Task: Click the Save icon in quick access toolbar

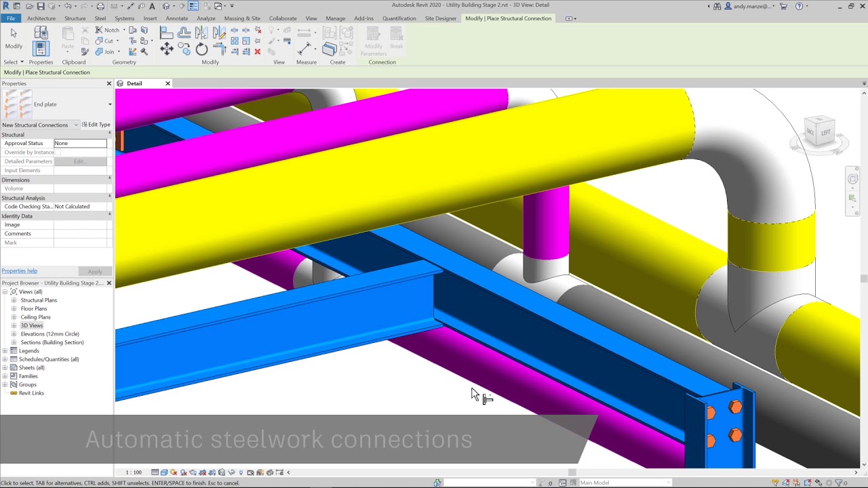Action: pos(41,6)
